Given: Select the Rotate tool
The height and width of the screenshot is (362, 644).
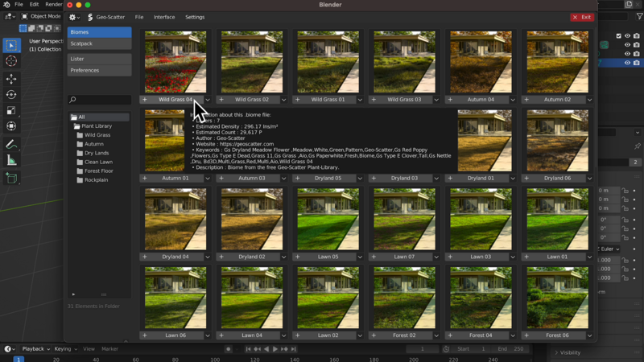Looking at the screenshot, I should click(11, 94).
